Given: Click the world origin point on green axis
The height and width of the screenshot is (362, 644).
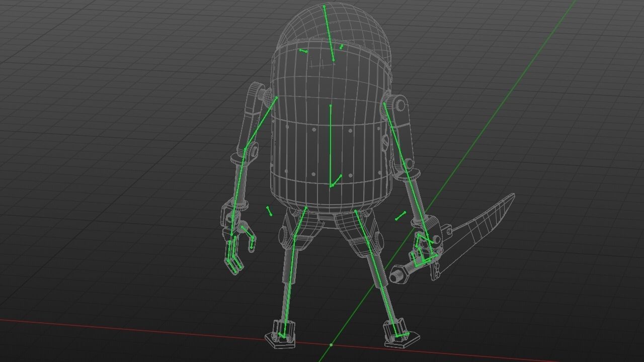Looking at the screenshot, I should 331,345.
